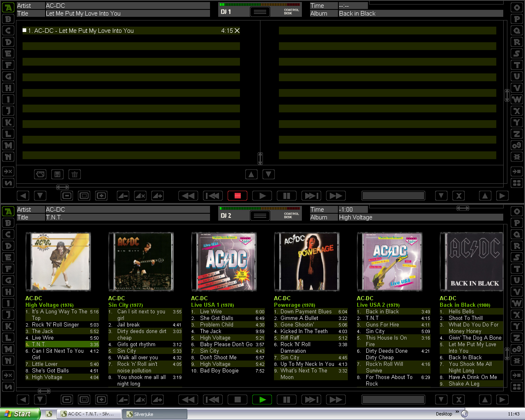Remove Let Me Put My Love track from queue
Viewport: 525px width, 420px height.
pyautogui.click(x=237, y=31)
